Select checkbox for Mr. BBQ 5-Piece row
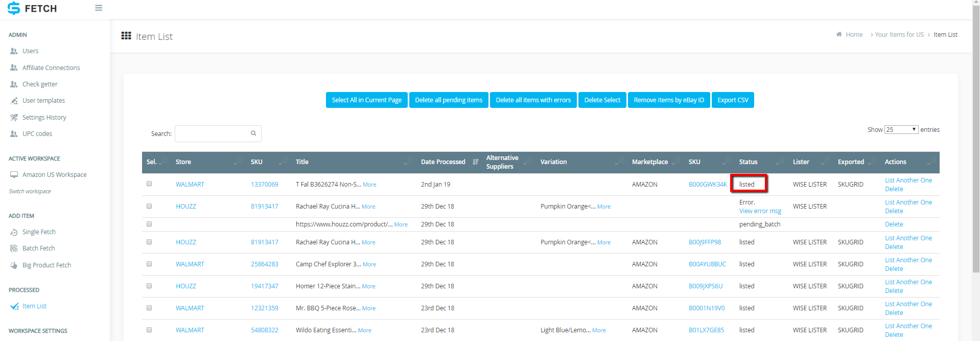980x341 pixels. click(149, 308)
